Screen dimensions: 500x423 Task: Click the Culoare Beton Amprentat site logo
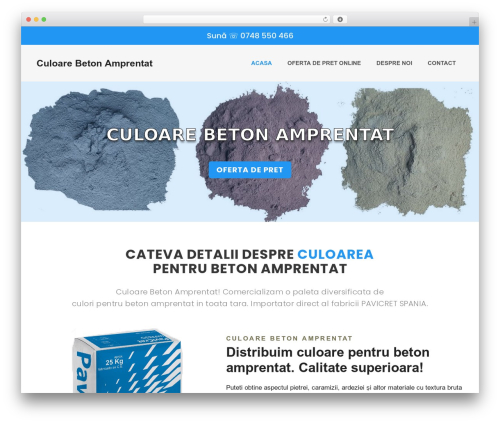(x=95, y=63)
